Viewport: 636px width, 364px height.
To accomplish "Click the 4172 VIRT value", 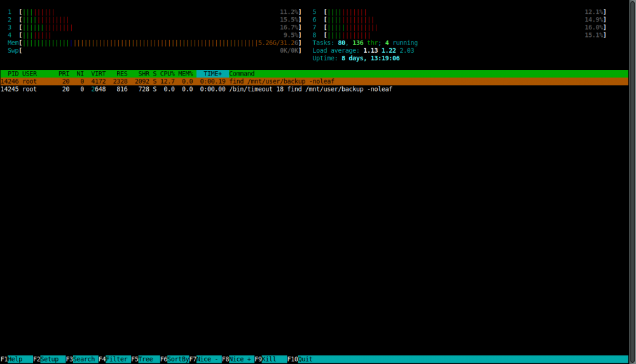I will click(98, 81).
